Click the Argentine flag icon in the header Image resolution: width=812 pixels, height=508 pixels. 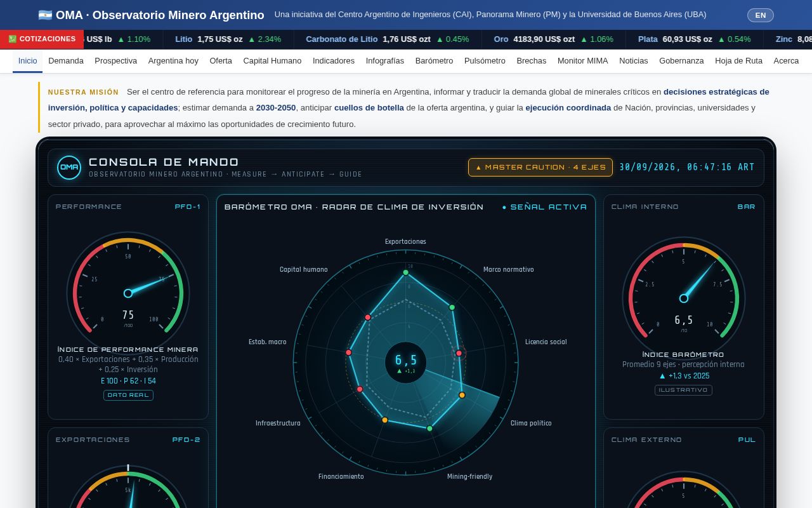(45, 15)
